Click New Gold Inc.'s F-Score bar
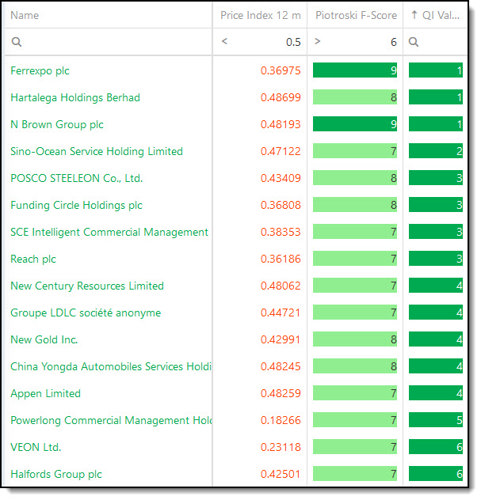 pos(355,339)
